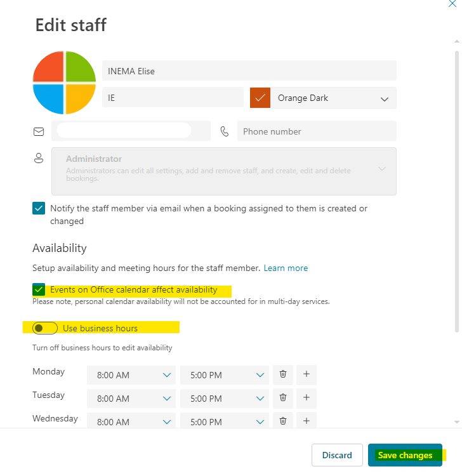The height and width of the screenshot is (476, 462).
Task: Click the Availability heading
Action: [60, 248]
